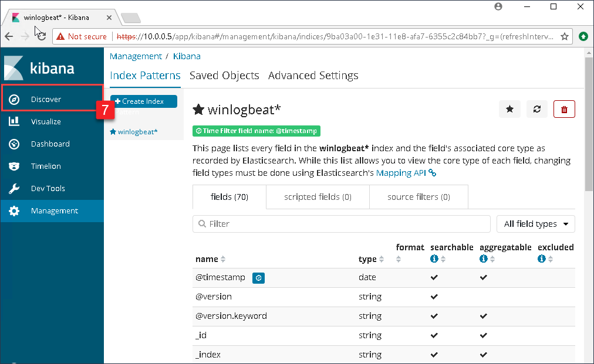The width and height of the screenshot is (594, 364).
Task: Select the source filters (0) tab
Action: (419, 197)
